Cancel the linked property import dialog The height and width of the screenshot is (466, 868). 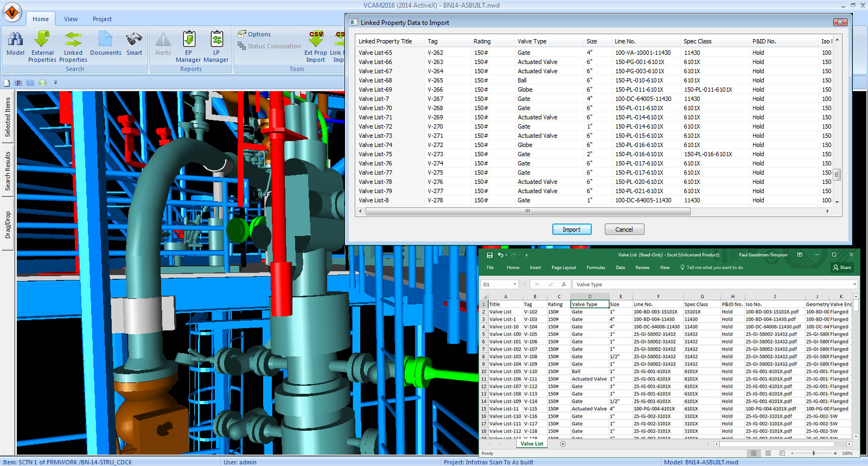624,229
